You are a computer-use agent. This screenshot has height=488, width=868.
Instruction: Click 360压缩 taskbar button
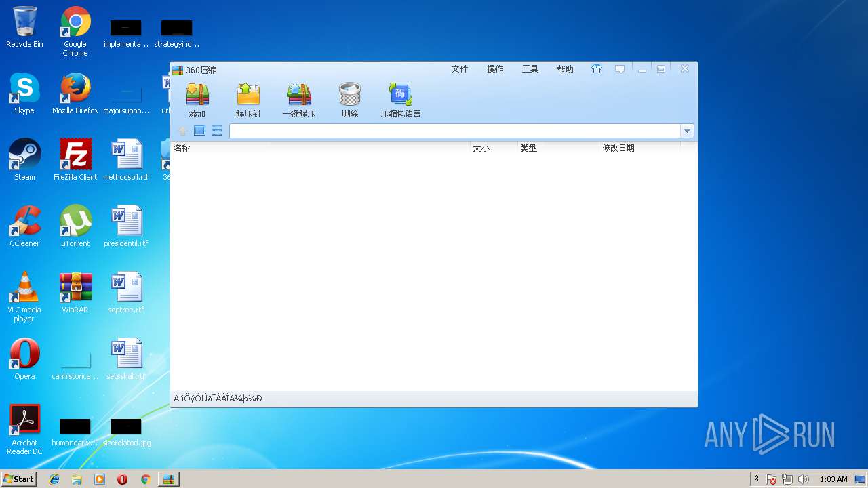tap(168, 479)
